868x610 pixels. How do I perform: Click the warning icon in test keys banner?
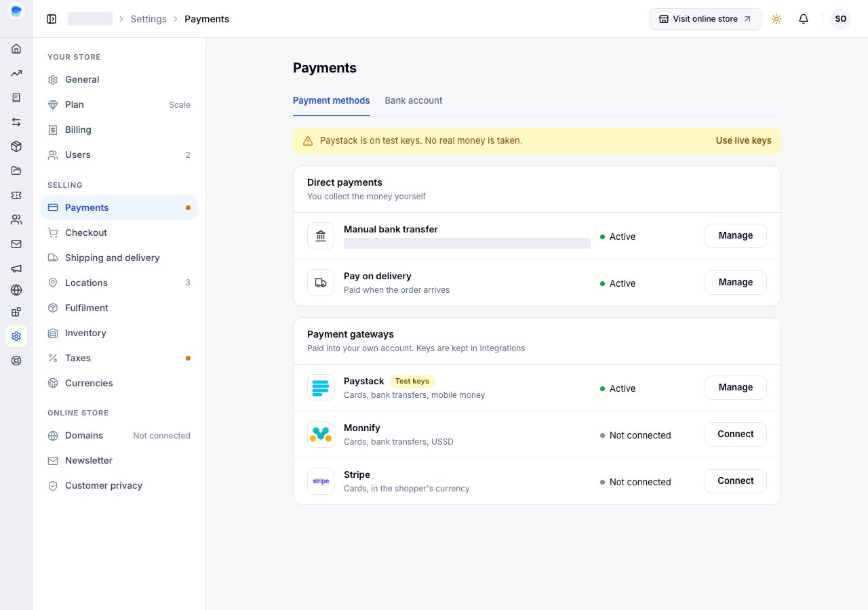(x=308, y=141)
